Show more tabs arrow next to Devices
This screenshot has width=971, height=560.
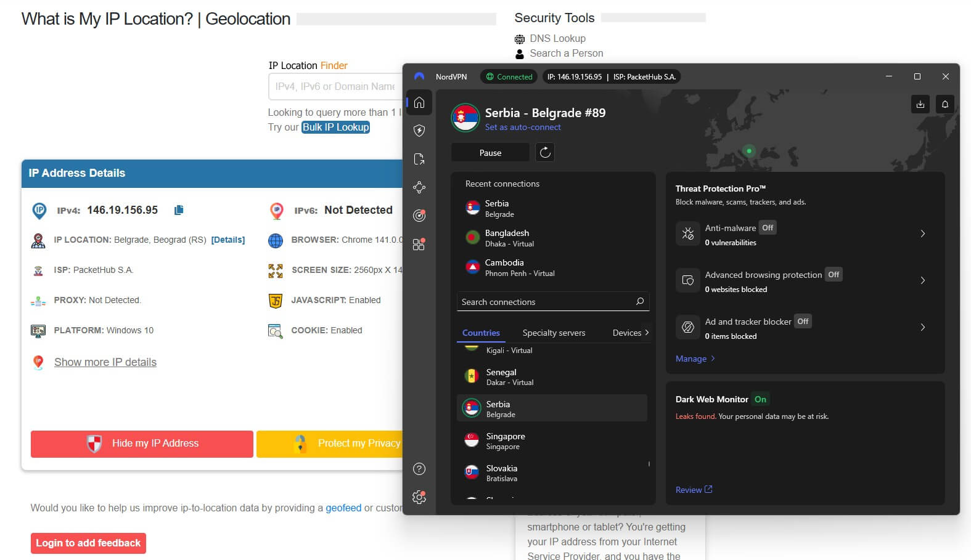click(x=646, y=332)
